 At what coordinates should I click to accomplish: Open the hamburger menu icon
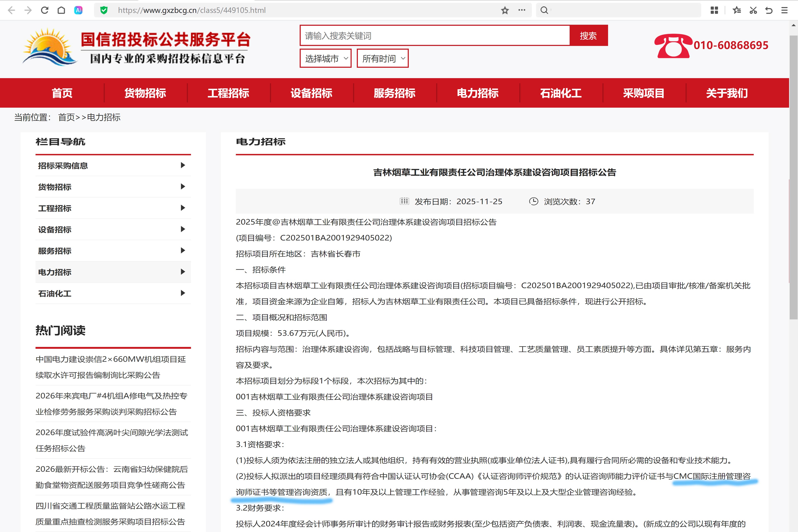[784, 10]
